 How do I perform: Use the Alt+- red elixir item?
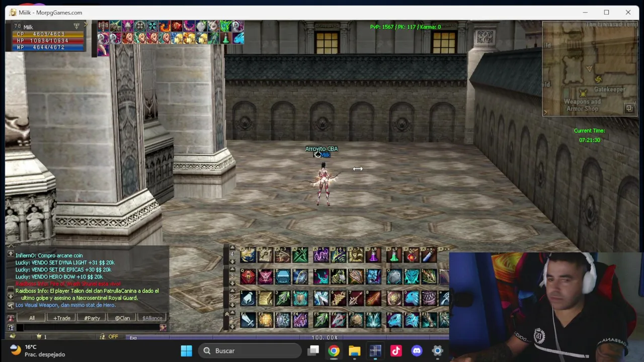click(412, 255)
